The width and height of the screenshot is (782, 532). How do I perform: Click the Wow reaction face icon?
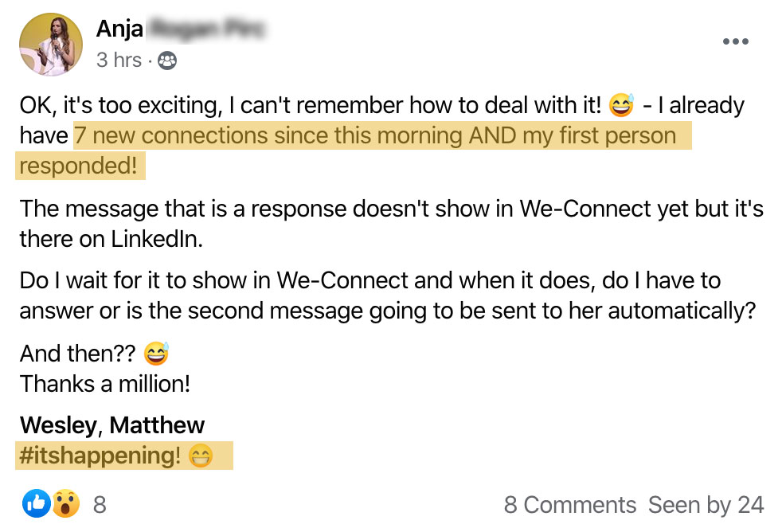pos(65,503)
